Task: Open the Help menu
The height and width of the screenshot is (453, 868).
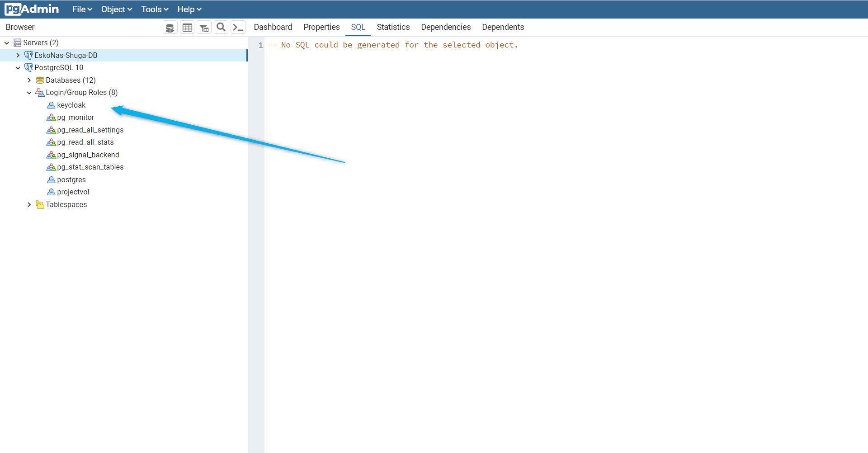Action: coord(189,9)
